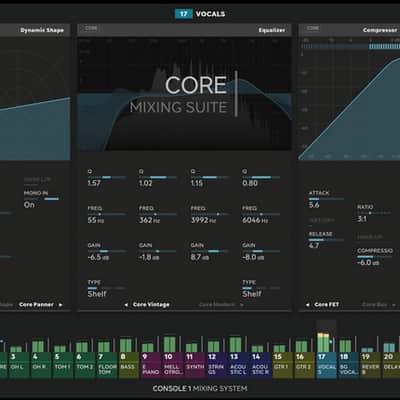Select the Core Vintage equalizer model
400x400 pixels.
click(x=151, y=305)
